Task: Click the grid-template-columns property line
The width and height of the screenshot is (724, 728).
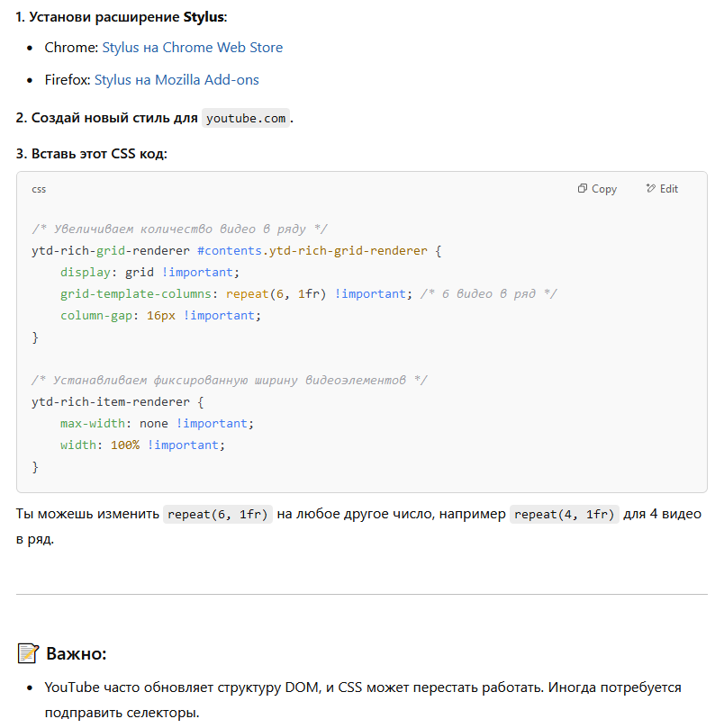Action: tap(309, 294)
